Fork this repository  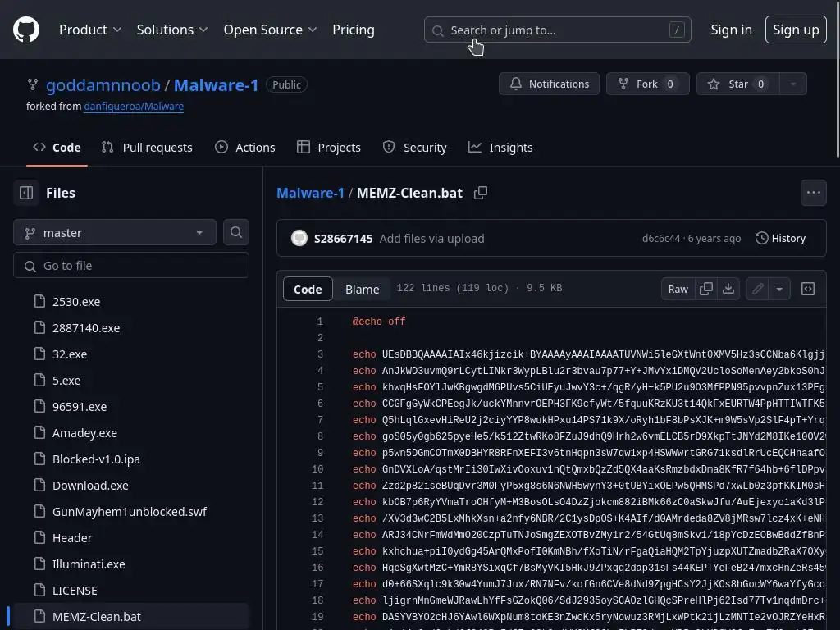tap(647, 84)
